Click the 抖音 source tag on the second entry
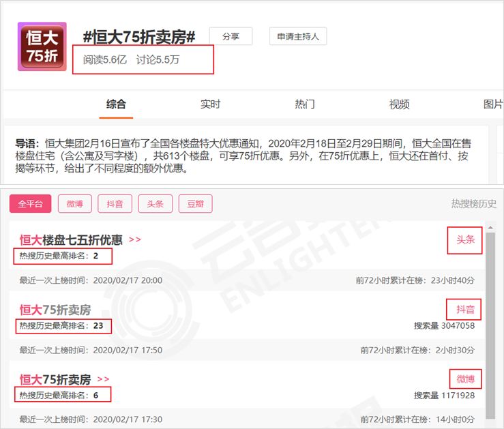The width and height of the screenshot is (504, 429). [465, 310]
